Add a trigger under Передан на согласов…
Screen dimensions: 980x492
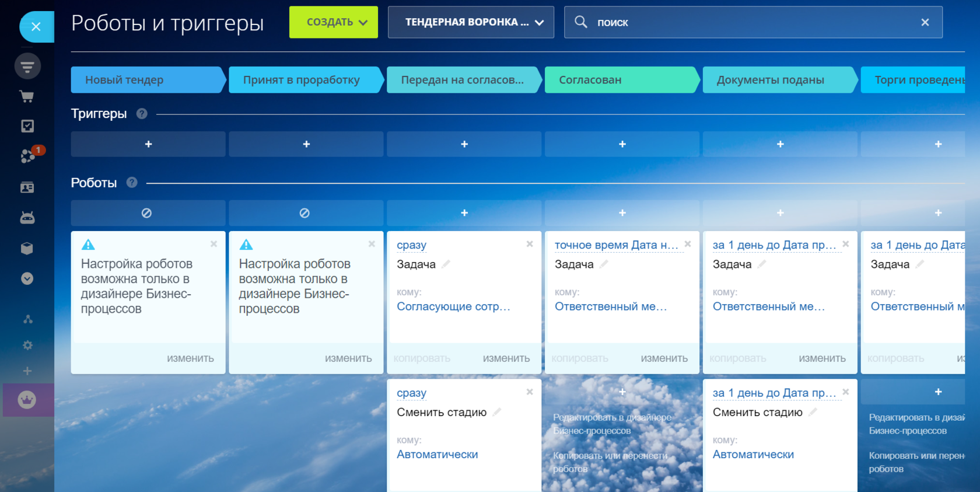[x=464, y=144]
